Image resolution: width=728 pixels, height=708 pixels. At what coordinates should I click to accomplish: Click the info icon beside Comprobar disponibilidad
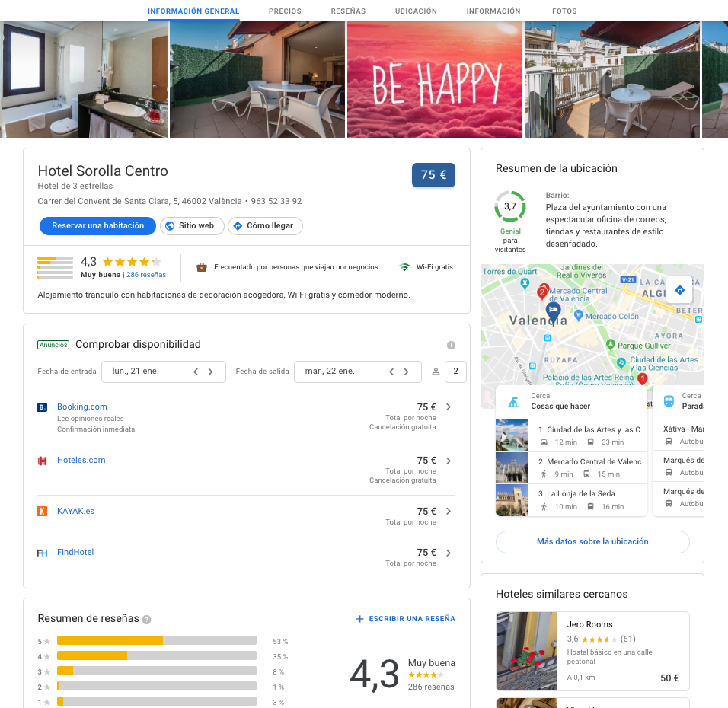pyautogui.click(x=451, y=345)
